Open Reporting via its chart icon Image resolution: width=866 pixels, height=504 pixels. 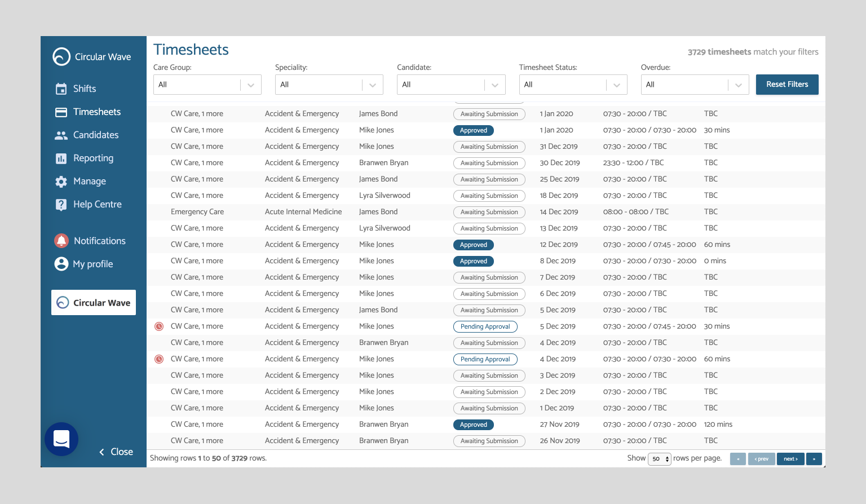pyautogui.click(x=61, y=158)
